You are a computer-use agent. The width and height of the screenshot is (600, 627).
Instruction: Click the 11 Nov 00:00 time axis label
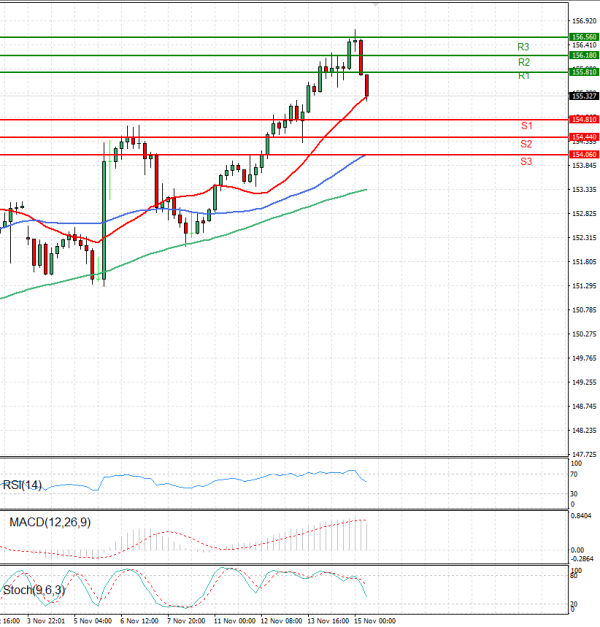(x=232, y=620)
